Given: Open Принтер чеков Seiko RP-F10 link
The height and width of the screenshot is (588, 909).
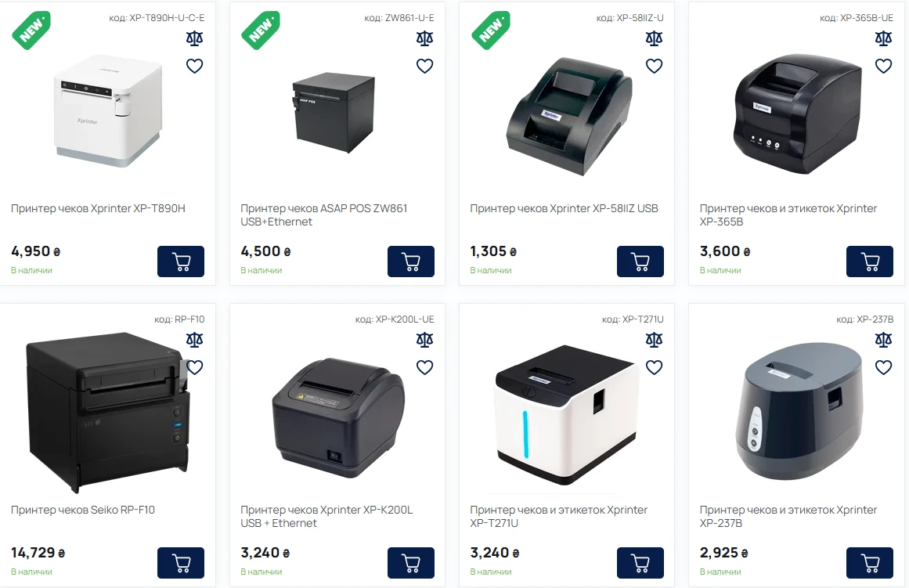Looking at the screenshot, I should [x=83, y=510].
